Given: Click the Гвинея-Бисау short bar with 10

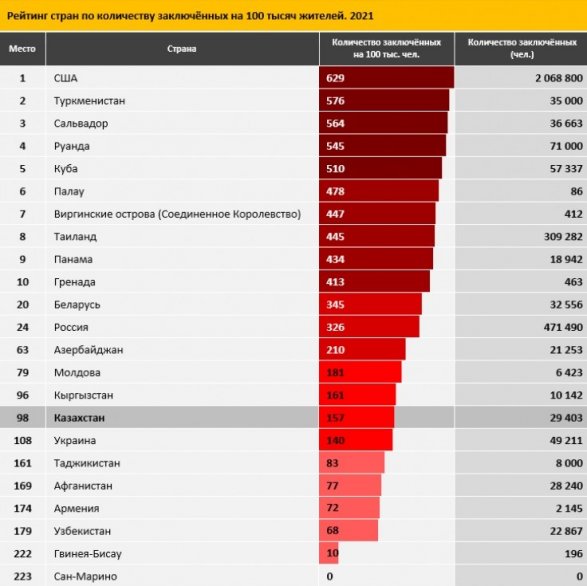Looking at the screenshot, I should click(x=329, y=553).
